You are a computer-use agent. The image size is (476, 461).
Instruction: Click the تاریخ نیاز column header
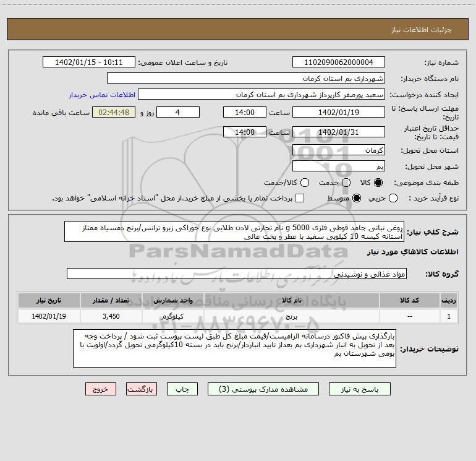click(49, 300)
